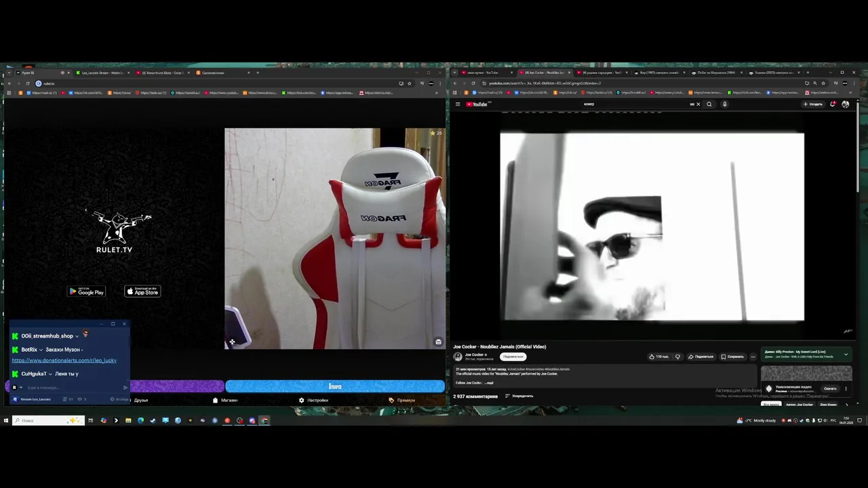The width and height of the screenshot is (868, 488).
Task: Share the video with the Поделиться button
Action: pos(701,357)
